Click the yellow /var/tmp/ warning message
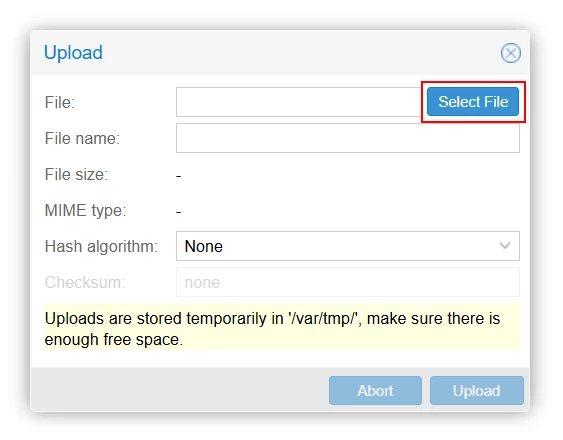 tap(282, 327)
